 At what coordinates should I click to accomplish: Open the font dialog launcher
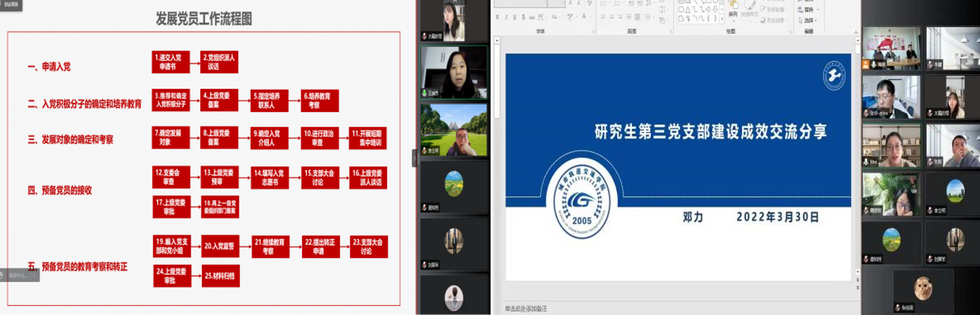[x=593, y=32]
